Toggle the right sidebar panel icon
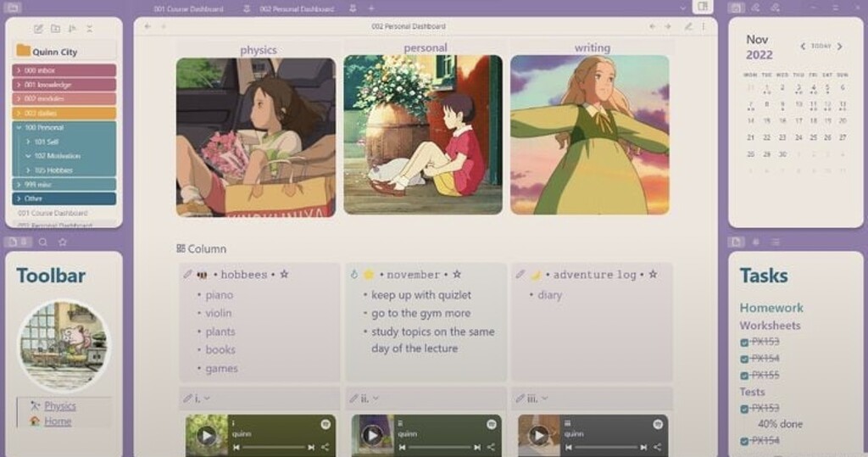This screenshot has width=868, height=457. [x=701, y=8]
